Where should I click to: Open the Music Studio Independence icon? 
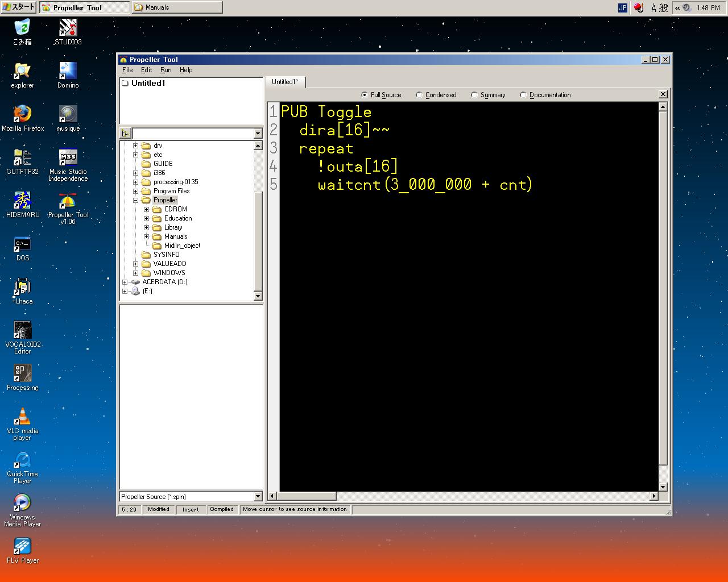[68, 158]
